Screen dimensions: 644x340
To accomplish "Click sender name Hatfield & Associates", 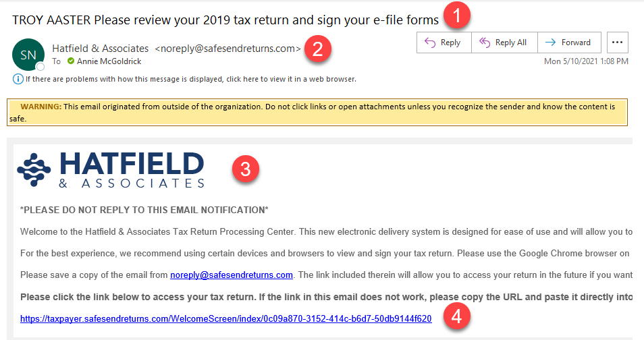I will [x=100, y=49].
